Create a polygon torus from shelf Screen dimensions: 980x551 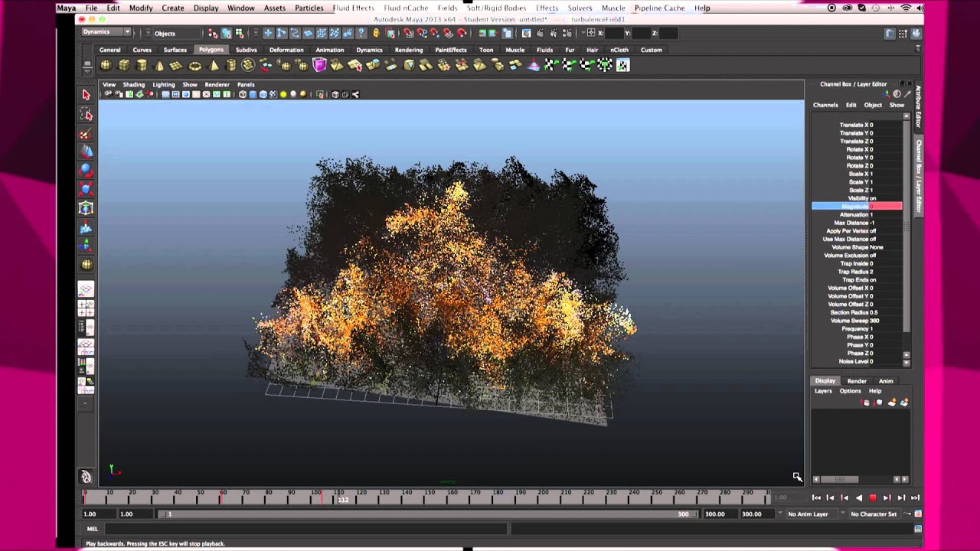(x=195, y=65)
